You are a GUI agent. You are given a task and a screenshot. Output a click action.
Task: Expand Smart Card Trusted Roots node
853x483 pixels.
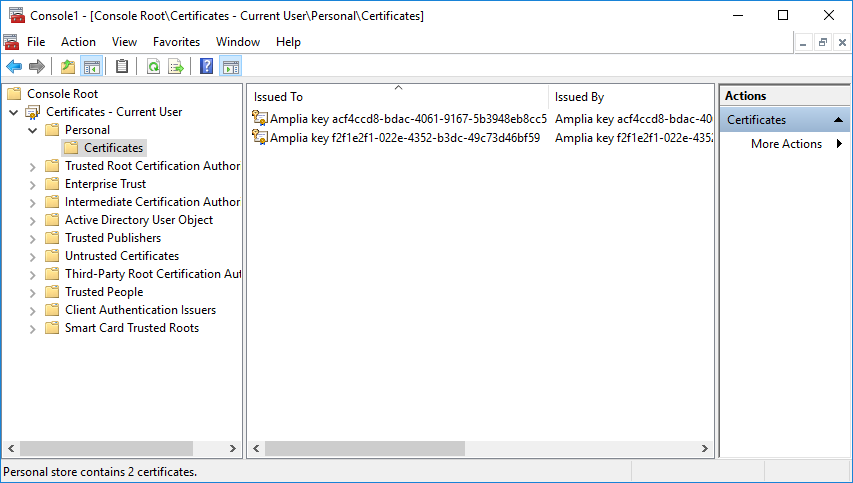click(x=33, y=328)
